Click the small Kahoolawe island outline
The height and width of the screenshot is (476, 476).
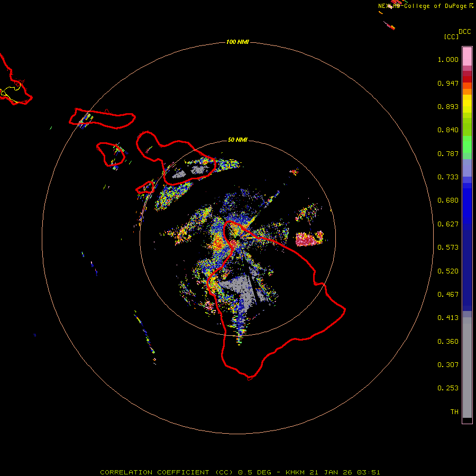[x=145, y=188]
